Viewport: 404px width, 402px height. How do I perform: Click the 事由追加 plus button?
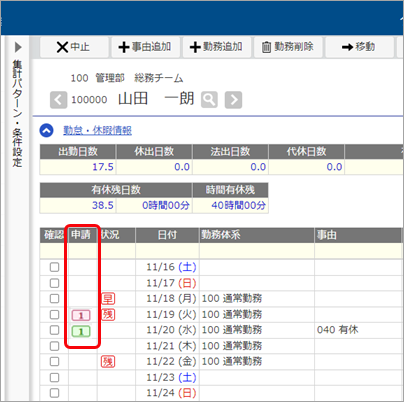click(145, 47)
